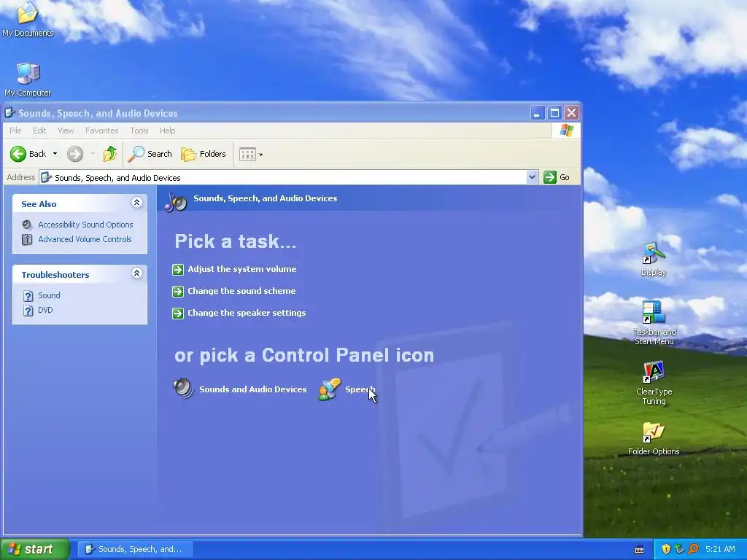Click the security shield tray icon
This screenshot has width=747, height=560.
point(666,549)
